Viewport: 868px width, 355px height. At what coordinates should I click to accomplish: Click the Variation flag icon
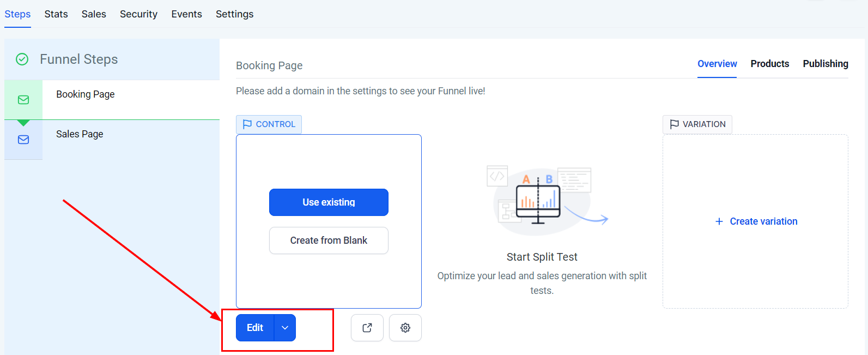click(x=674, y=124)
